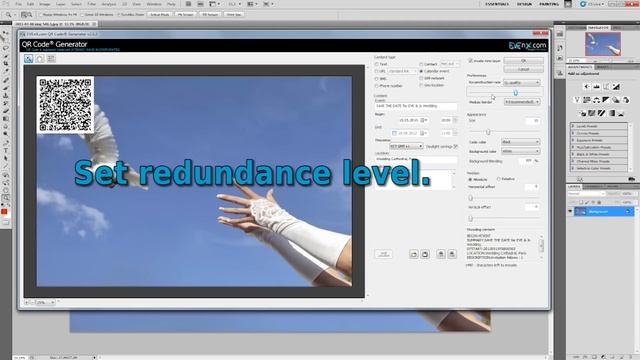Toggle the Daylight savings checkbox
The image size is (640, 360).
click(x=456, y=146)
